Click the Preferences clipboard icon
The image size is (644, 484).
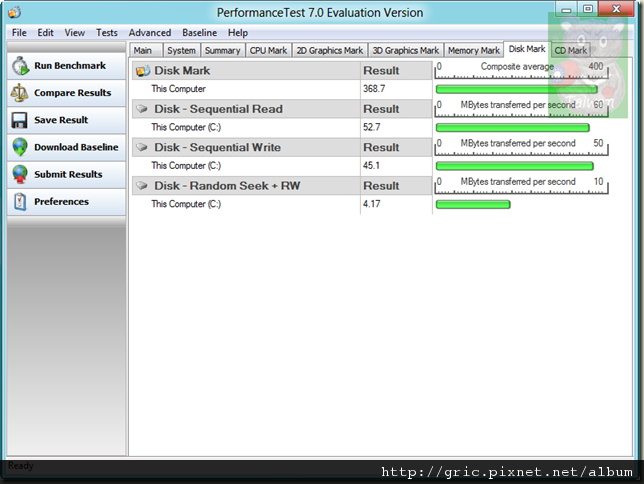coord(20,201)
